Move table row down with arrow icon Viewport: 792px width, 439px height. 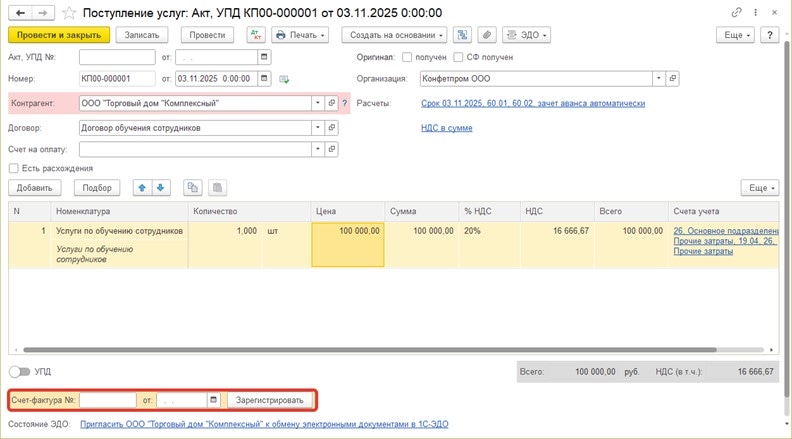161,187
